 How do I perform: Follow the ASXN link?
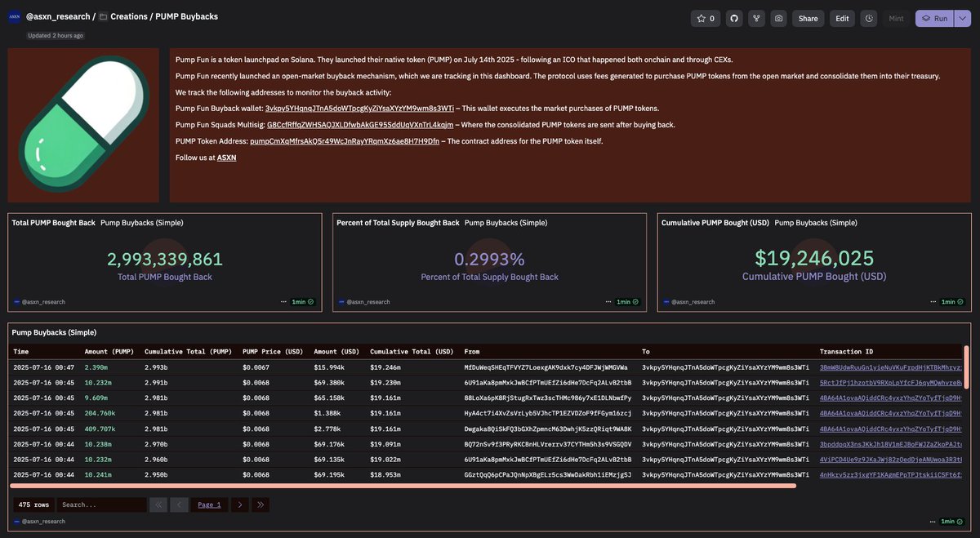pos(226,158)
